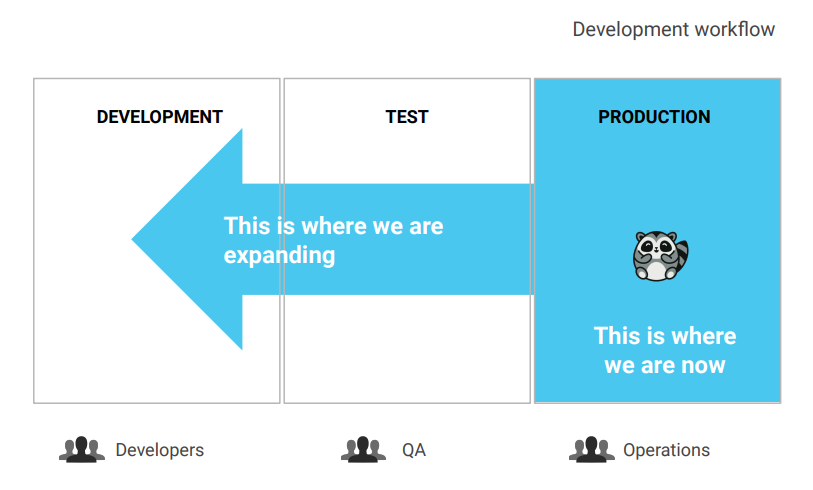This screenshot has width=813, height=490.
Task: Click the raccoon mascot icon
Action: pos(660,256)
